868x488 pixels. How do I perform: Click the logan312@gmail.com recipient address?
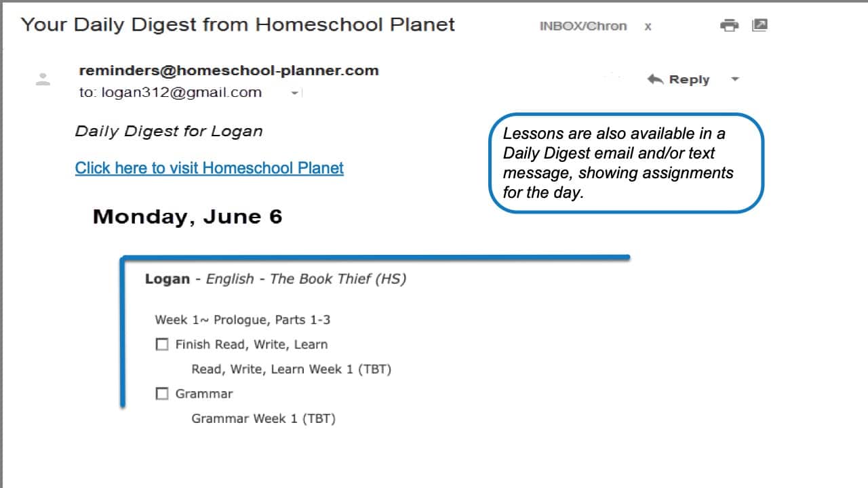[181, 93]
